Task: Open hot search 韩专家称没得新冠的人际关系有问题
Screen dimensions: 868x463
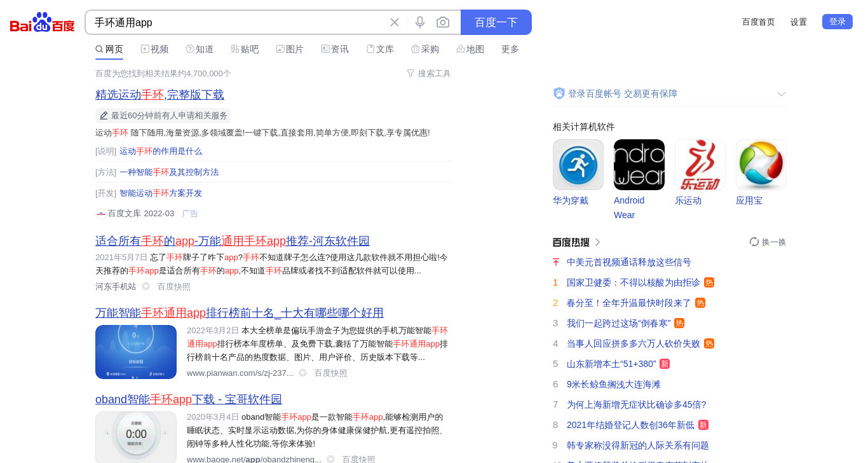Action: tap(638, 445)
